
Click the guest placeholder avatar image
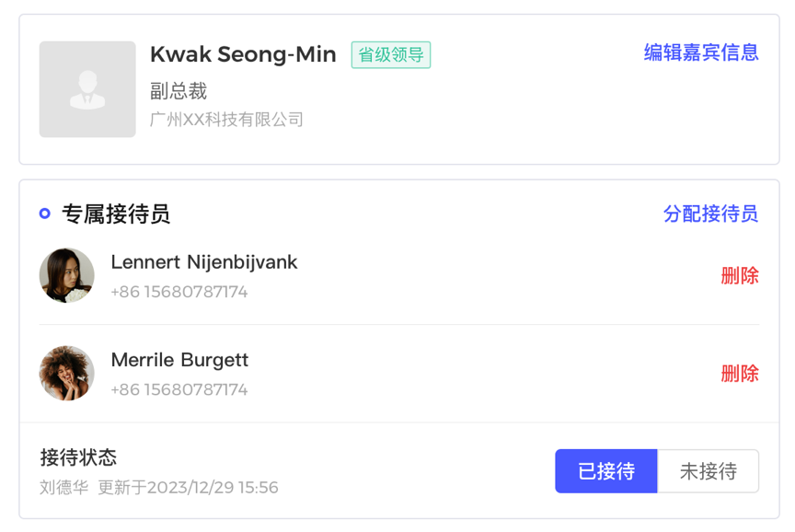87,89
